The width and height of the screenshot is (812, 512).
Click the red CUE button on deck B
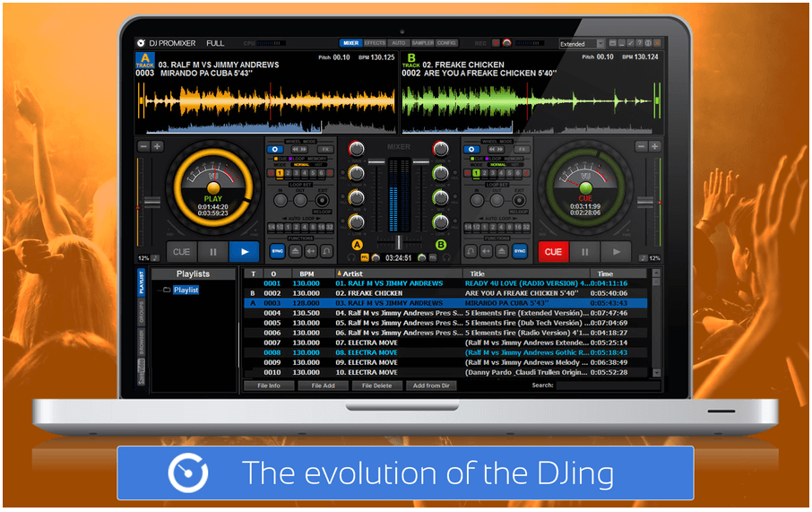[x=553, y=252]
